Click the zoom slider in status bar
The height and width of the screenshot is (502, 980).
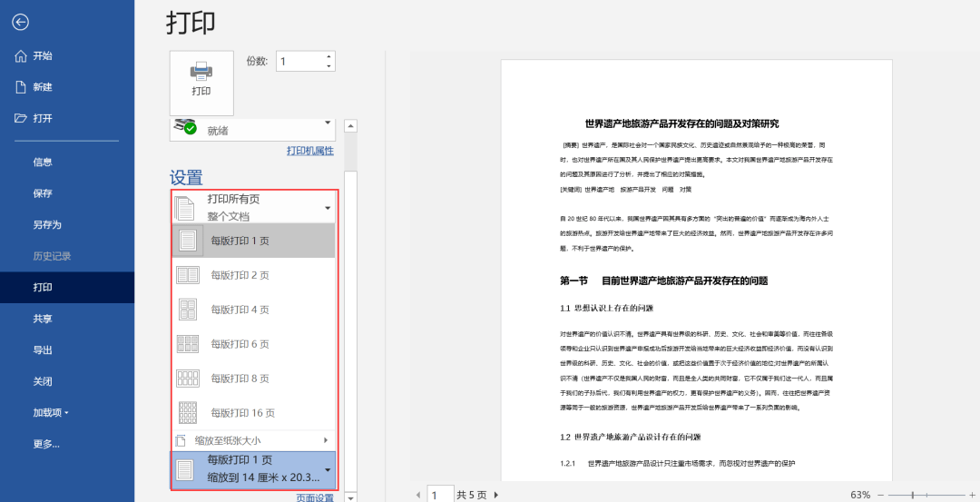tap(925, 495)
